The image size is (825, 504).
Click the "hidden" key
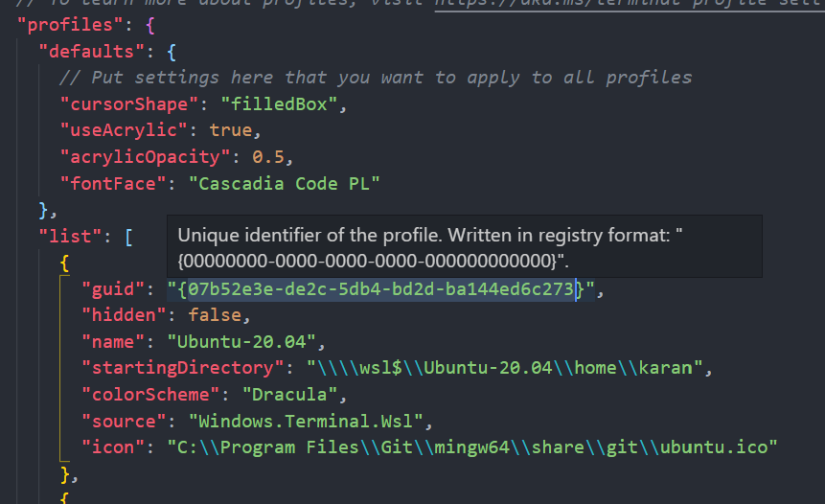click(124, 315)
